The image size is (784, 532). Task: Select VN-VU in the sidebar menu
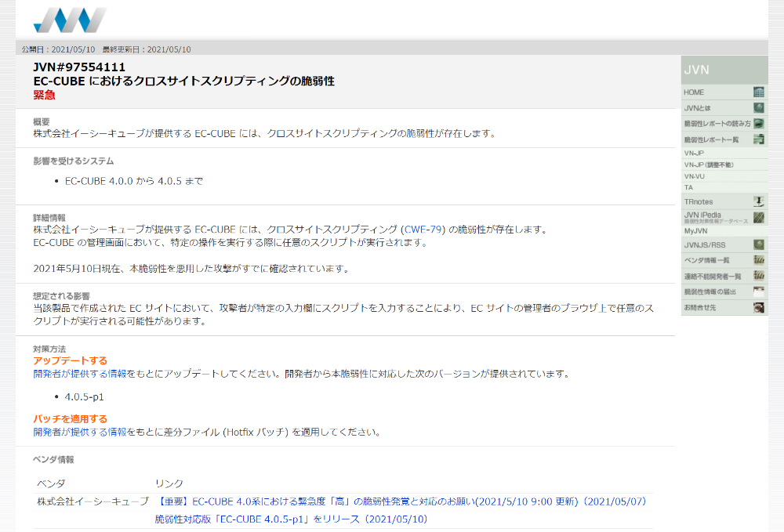point(694,176)
